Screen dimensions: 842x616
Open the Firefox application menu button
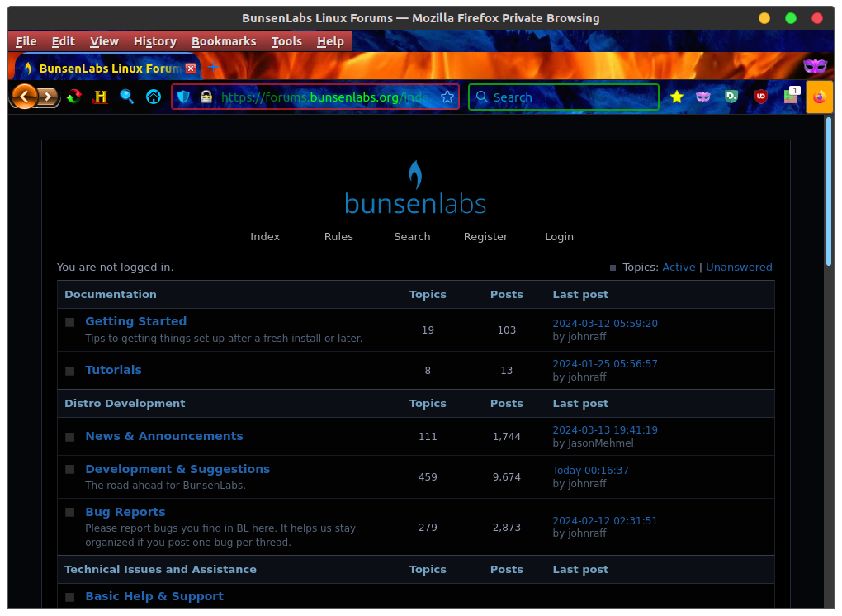click(x=820, y=97)
